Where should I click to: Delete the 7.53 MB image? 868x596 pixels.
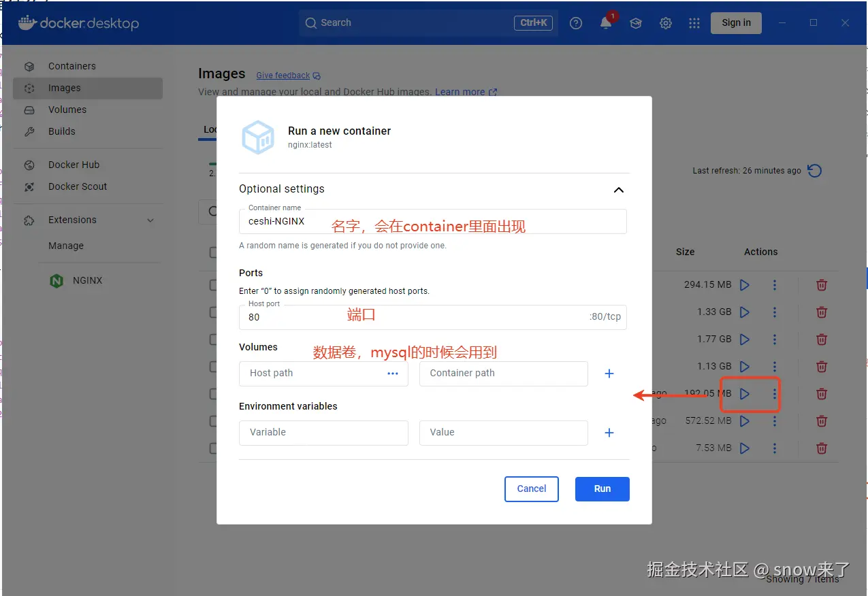(822, 448)
